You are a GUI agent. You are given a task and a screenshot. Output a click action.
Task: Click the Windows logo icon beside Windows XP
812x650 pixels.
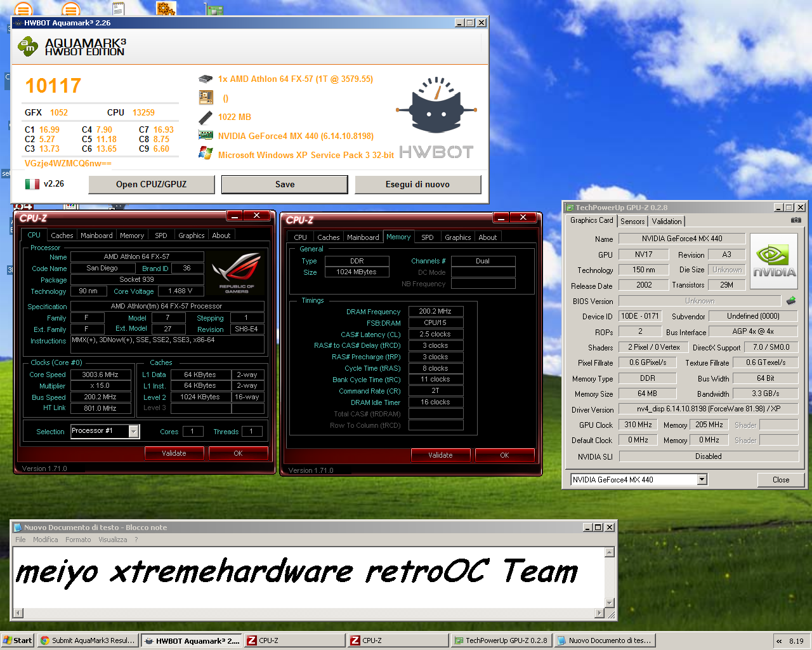tap(206, 154)
